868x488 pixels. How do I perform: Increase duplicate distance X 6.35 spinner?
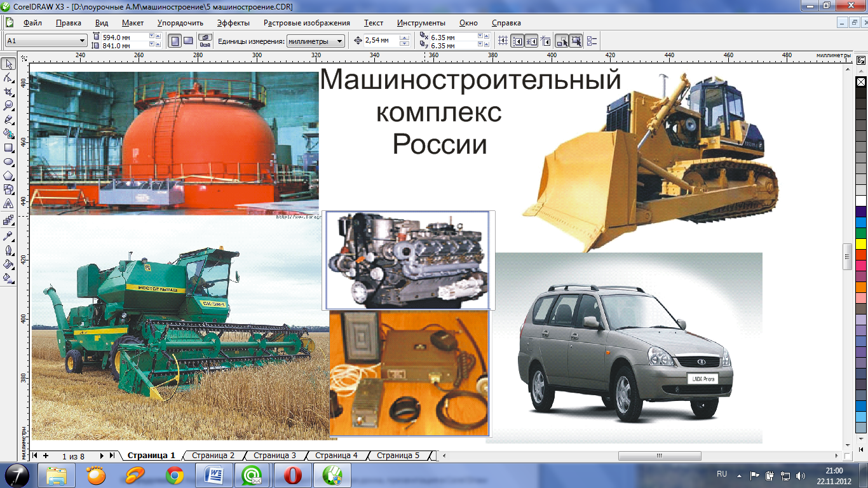pyautogui.click(x=485, y=36)
